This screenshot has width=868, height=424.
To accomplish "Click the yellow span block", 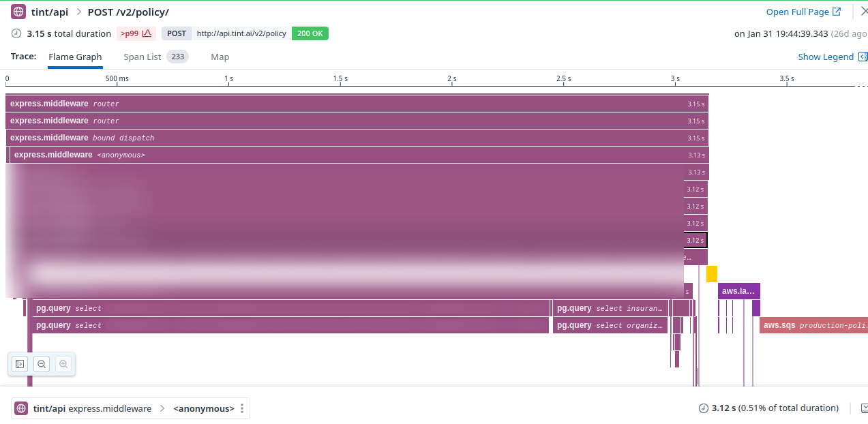I will coord(711,274).
